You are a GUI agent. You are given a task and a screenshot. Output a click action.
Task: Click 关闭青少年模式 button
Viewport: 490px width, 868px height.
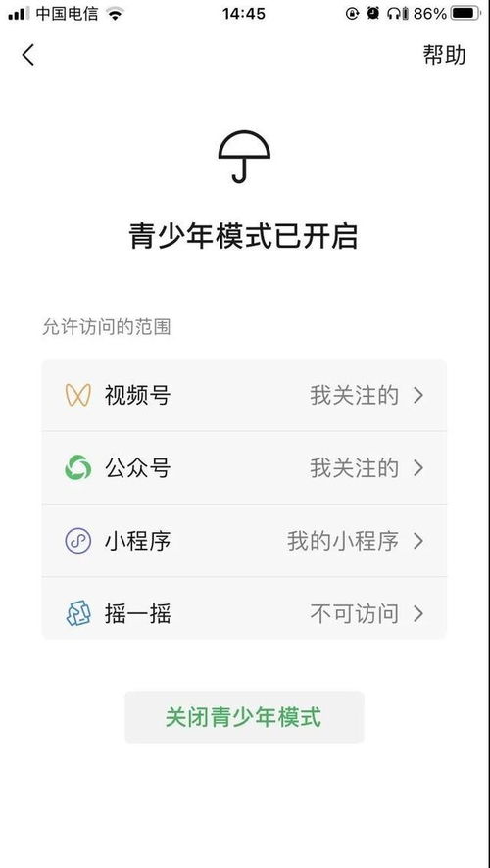point(244,717)
